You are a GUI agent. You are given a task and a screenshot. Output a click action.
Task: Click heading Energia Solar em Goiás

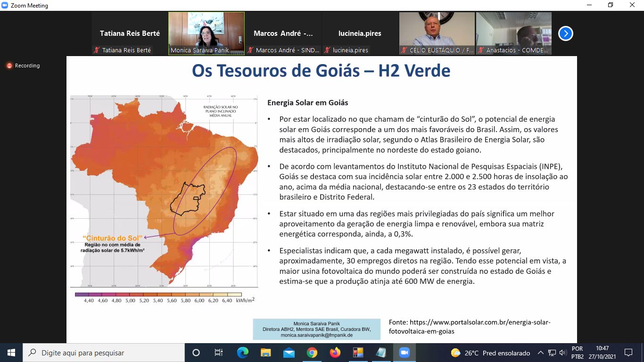[x=308, y=102]
